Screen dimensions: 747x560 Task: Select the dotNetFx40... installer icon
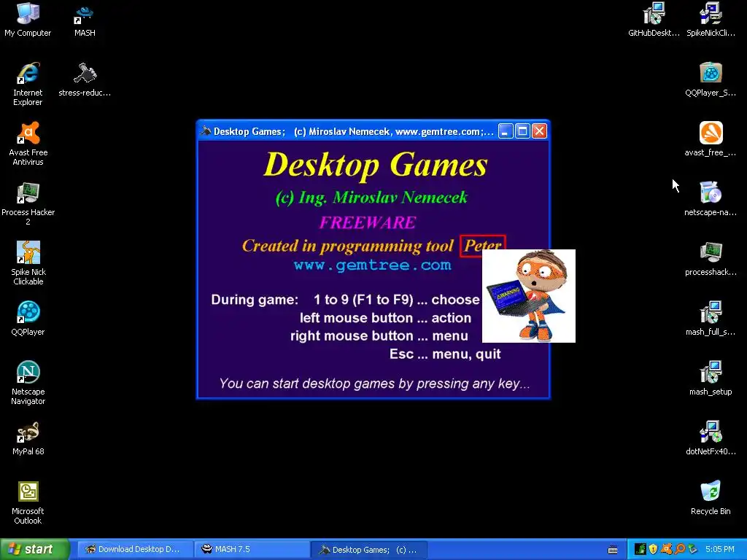711,437
